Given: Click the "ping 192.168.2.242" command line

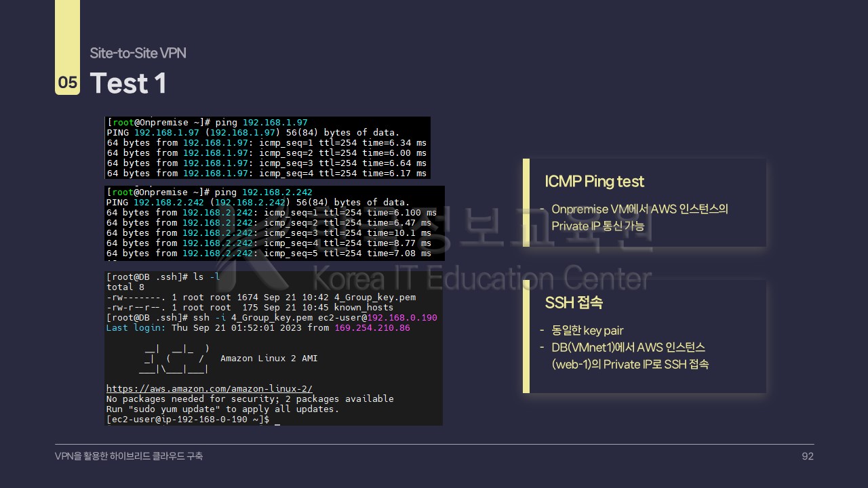Looking at the screenshot, I should coord(210,192).
